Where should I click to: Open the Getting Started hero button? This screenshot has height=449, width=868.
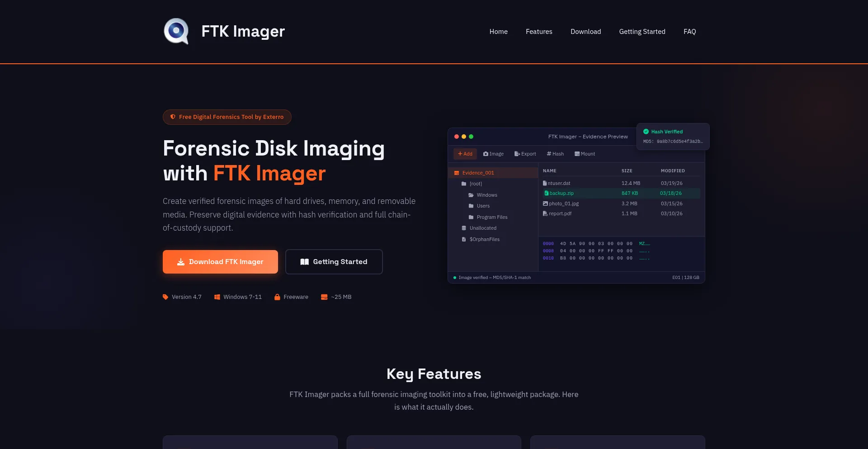click(334, 262)
